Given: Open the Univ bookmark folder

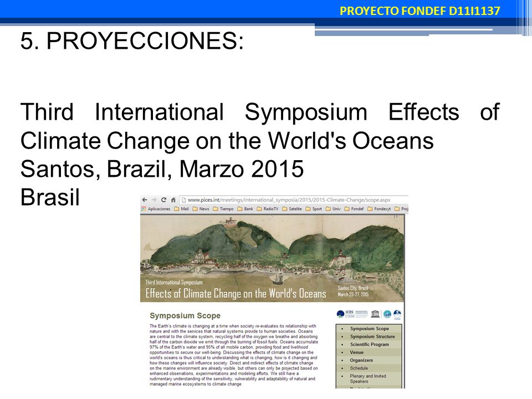Looking at the screenshot, I should click(333, 209).
